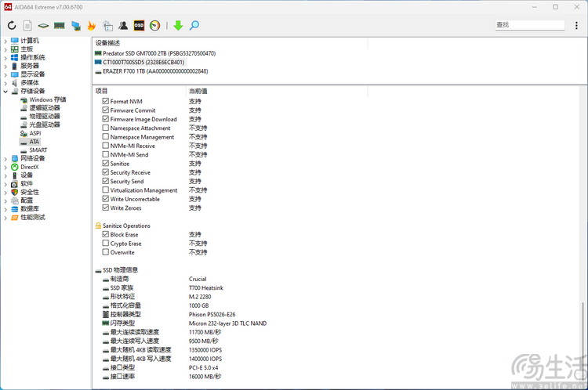Toggle the Crypto Erase checkbox
Viewport: 588px width, 390px height.
tap(106, 243)
